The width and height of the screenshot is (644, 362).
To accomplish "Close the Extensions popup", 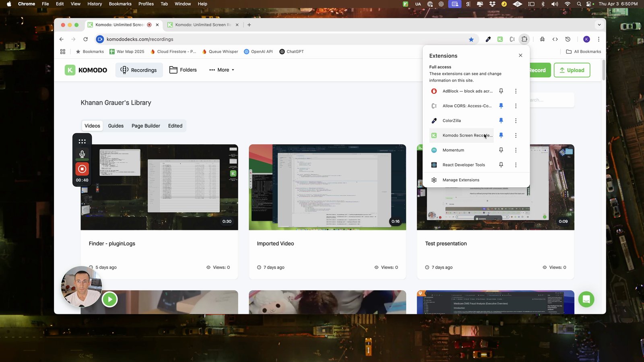I will pyautogui.click(x=520, y=56).
